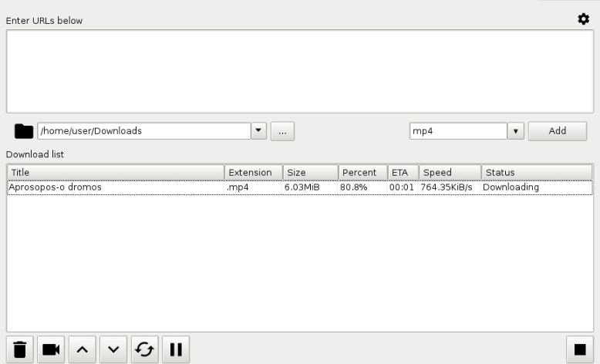Click the 764.35KiB/s speed cell
The image size is (600, 364).
click(447, 187)
